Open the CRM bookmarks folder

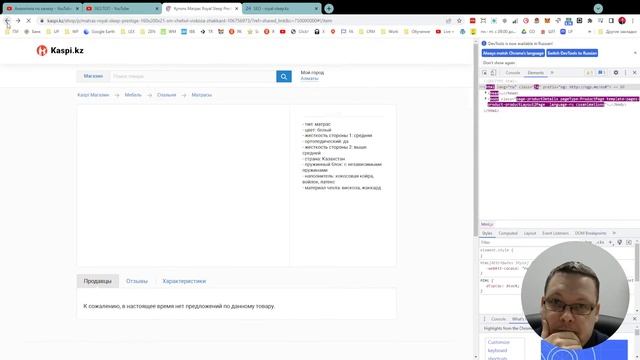[366, 31]
